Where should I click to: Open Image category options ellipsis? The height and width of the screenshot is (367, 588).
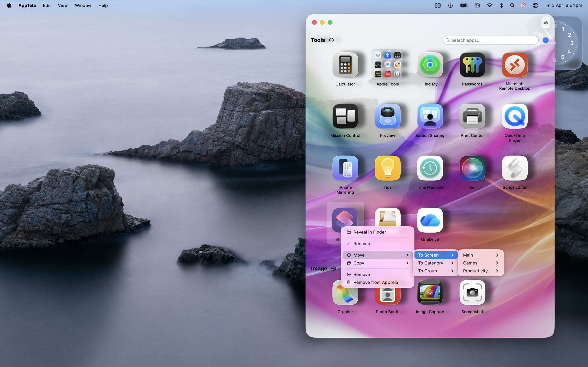[x=333, y=268]
